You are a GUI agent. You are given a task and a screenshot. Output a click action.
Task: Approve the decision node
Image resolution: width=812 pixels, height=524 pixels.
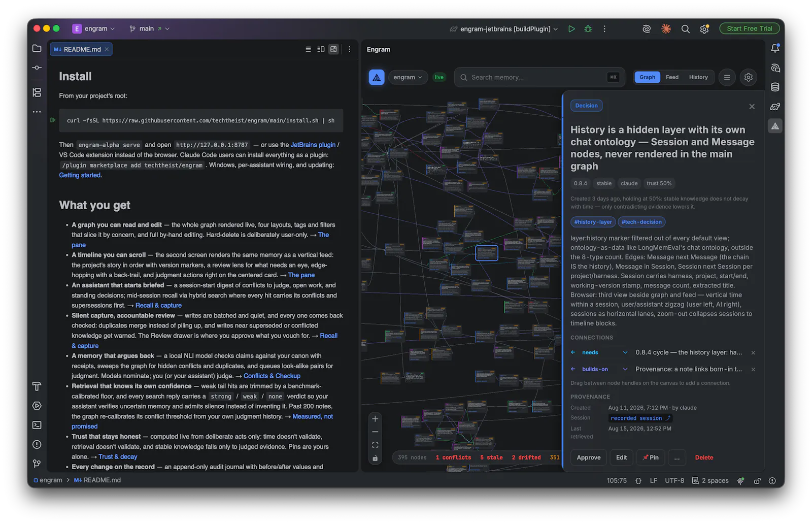coord(588,457)
